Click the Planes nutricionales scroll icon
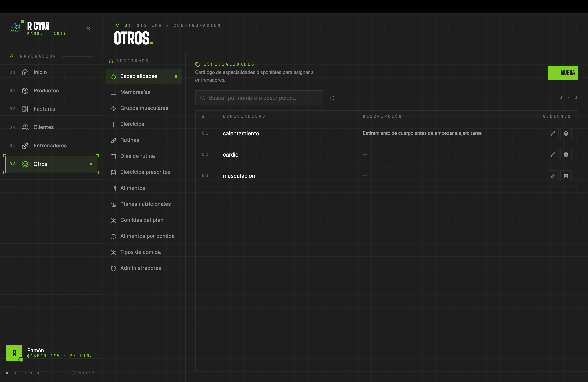The width and height of the screenshot is (588, 382). pyautogui.click(x=113, y=204)
